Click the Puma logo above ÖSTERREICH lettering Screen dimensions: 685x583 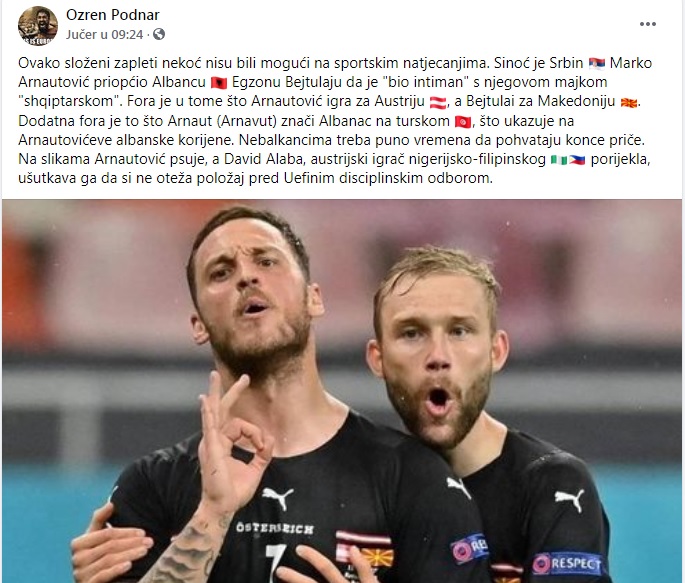point(277,498)
